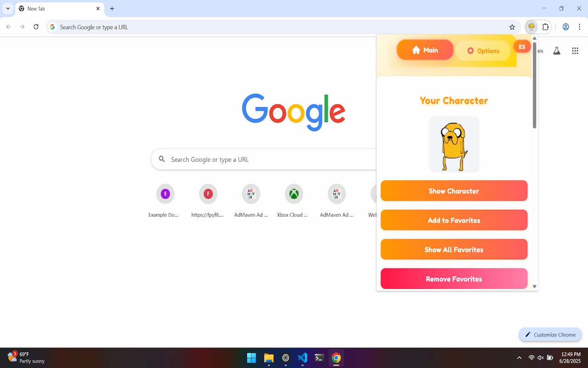This screenshot has width=588, height=368.
Task: Close the New Tab tab
Action: (98, 9)
